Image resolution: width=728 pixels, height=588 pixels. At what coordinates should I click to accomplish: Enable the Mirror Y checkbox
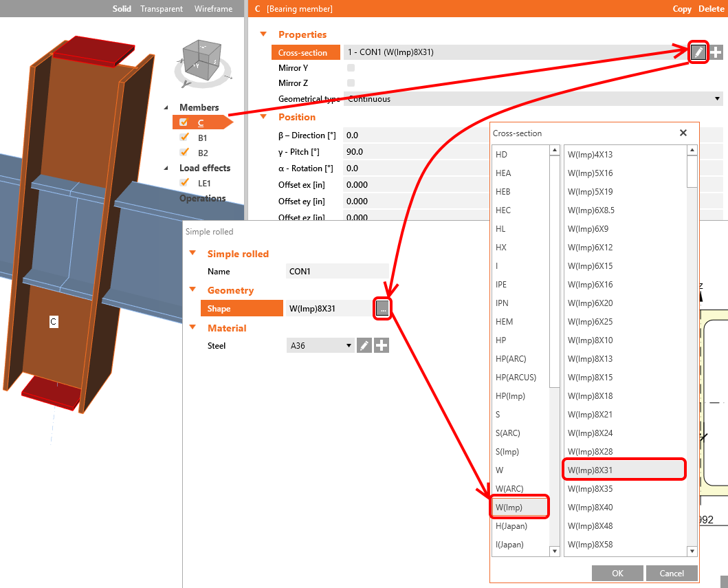[x=350, y=67]
